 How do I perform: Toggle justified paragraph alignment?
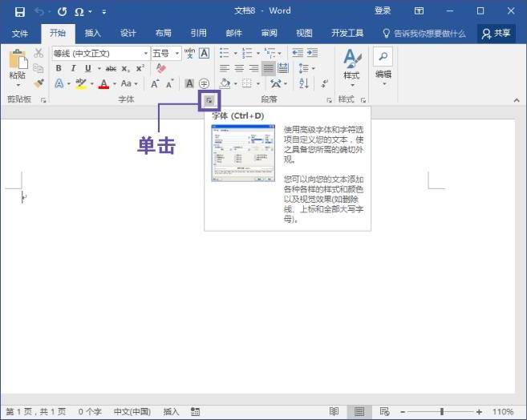[x=268, y=69]
